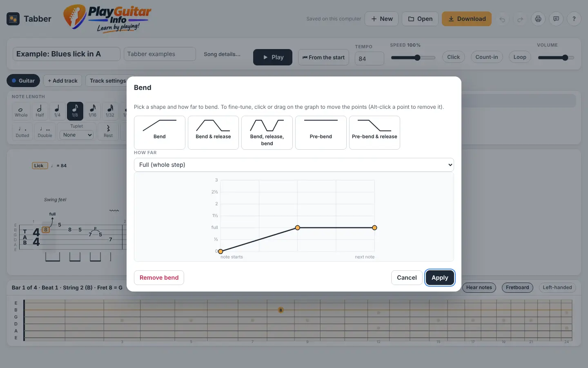Open Track settings
The image size is (588, 368).
[108, 81]
